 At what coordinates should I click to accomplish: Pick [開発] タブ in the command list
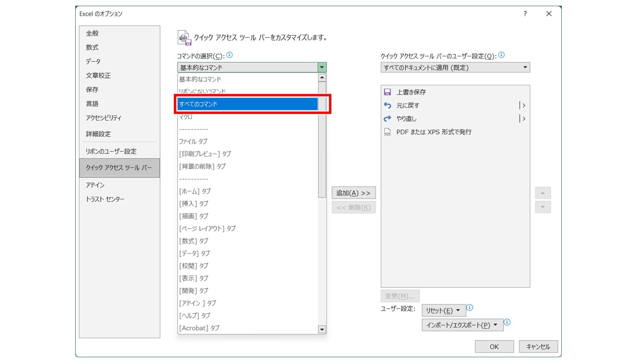click(x=247, y=291)
